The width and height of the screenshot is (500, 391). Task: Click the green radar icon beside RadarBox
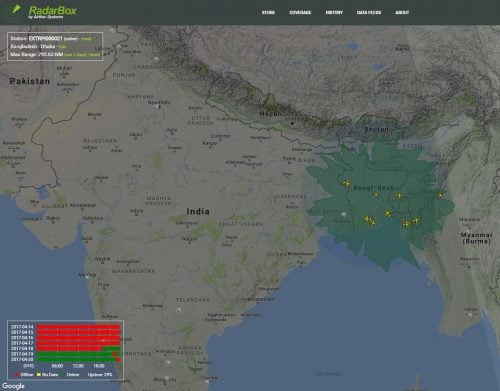pyautogui.click(x=15, y=10)
